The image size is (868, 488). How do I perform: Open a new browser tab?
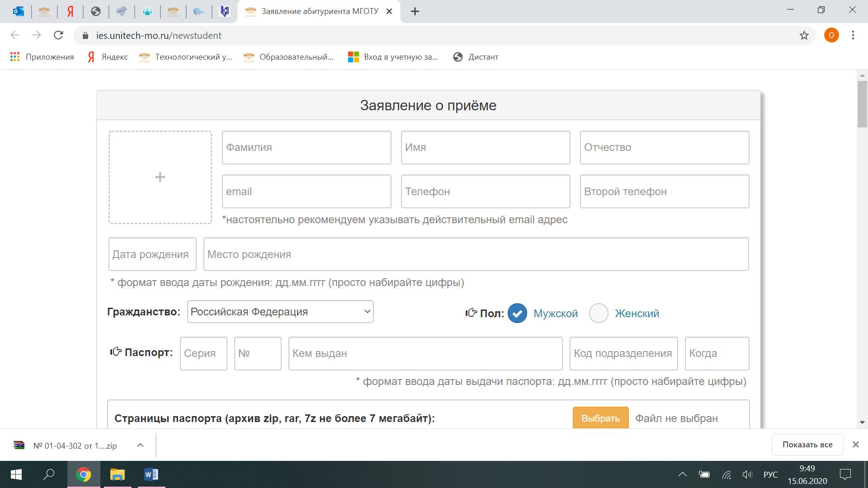pos(415,12)
